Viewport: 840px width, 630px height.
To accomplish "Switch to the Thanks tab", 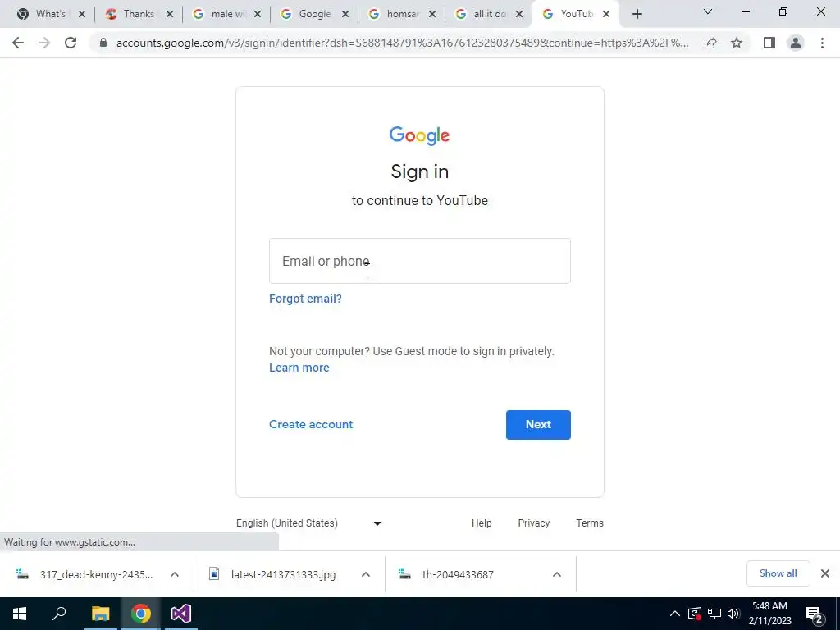I will click(139, 14).
